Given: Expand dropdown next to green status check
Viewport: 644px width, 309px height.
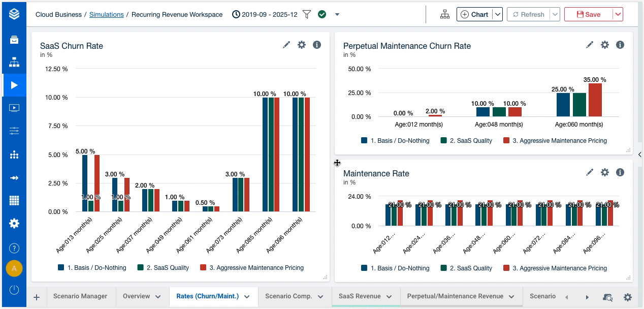Looking at the screenshot, I should tap(337, 15).
